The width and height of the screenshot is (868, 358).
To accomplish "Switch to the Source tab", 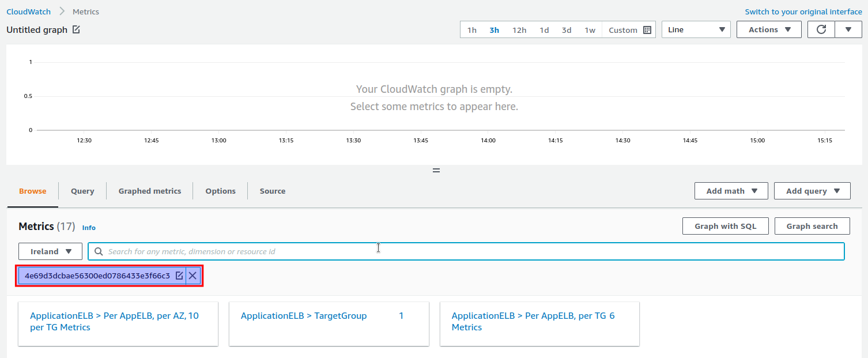I will pos(272,191).
